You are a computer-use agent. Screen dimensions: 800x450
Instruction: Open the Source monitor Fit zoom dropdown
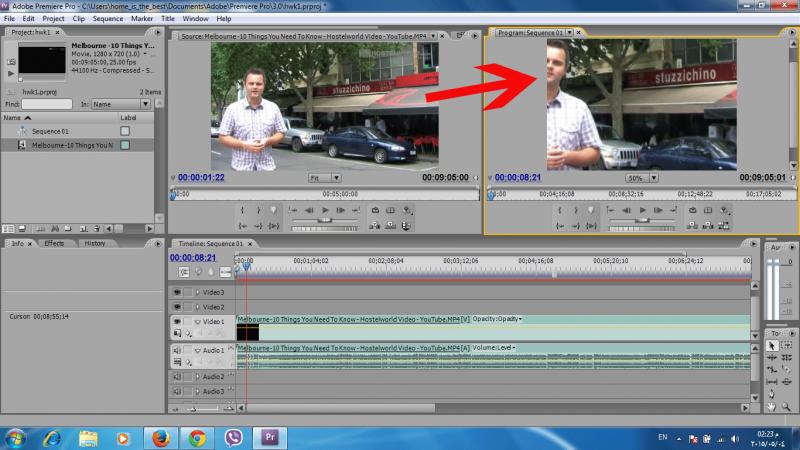click(324, 177)
